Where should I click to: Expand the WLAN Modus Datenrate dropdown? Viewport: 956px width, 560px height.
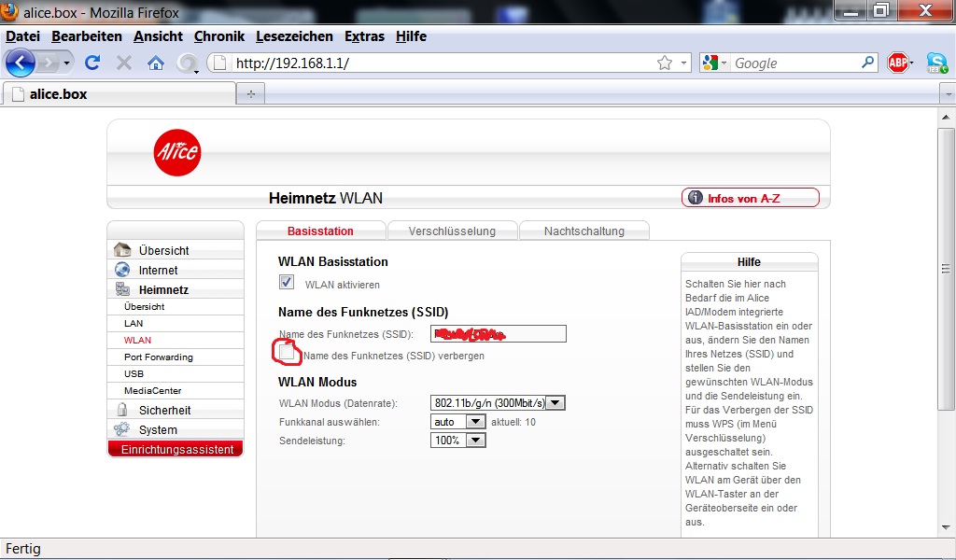click(555, 403)
